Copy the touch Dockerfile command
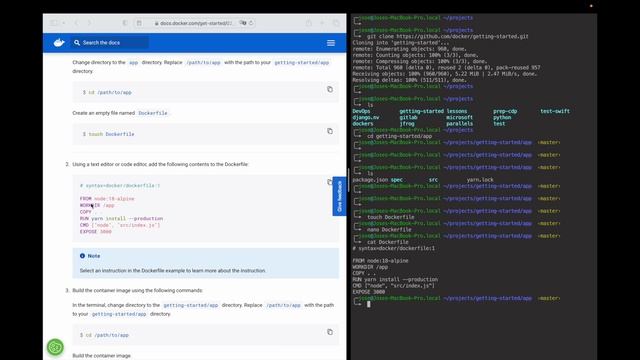 coord(330,131)
